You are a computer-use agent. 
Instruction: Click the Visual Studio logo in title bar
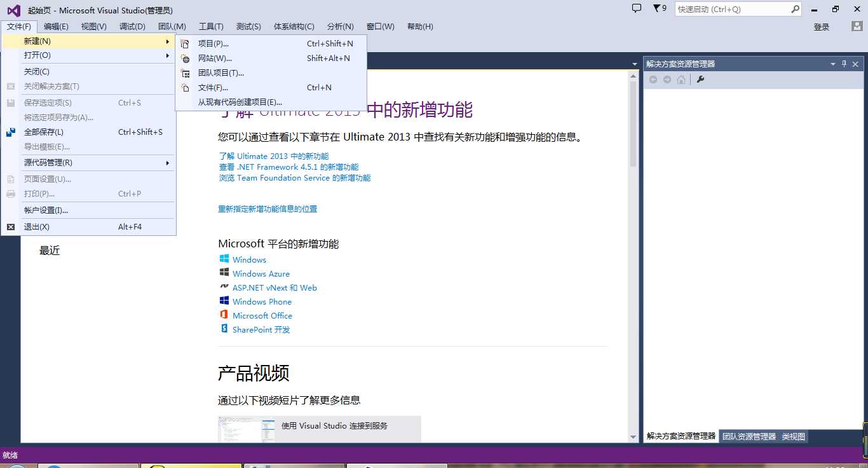[x=13, y=10]
